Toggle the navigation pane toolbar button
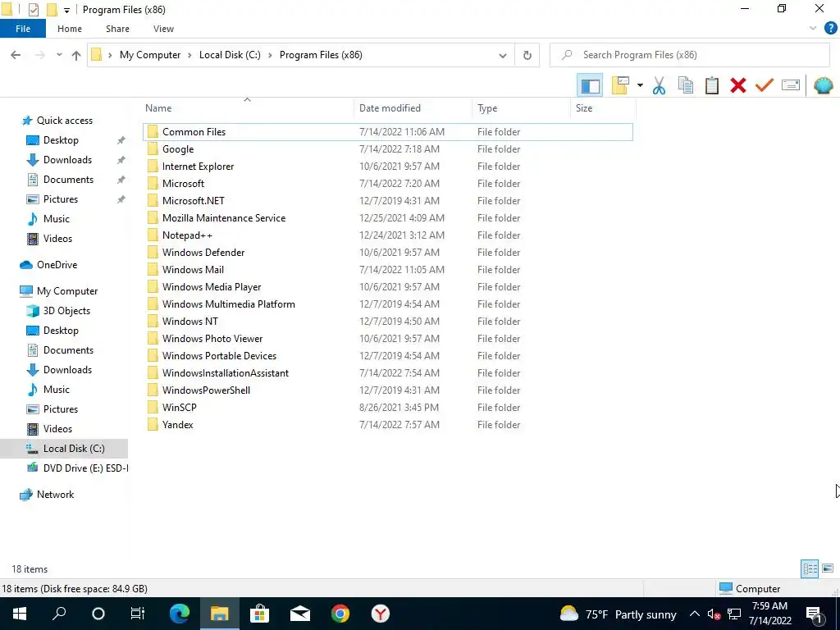Screen dimensions: 840x630 pos(590,85)
